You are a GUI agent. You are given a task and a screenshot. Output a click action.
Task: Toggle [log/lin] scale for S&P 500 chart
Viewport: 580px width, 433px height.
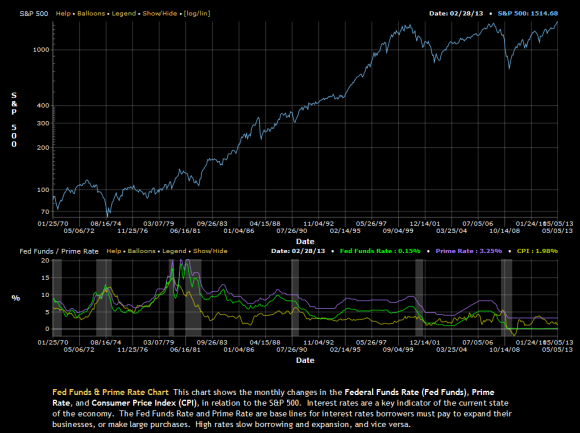197,14
